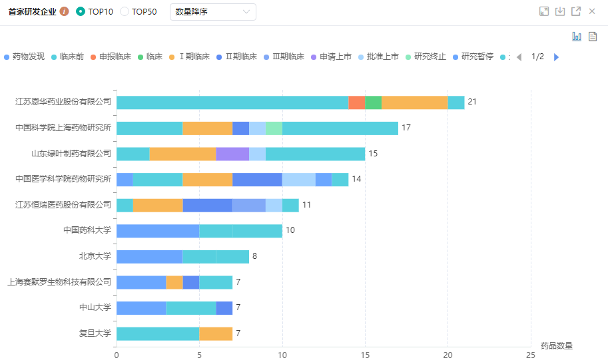The width and height of the screenshot is (608, 364).
Task: Go to next legend page arrow
Action: (x=556, y=57)
